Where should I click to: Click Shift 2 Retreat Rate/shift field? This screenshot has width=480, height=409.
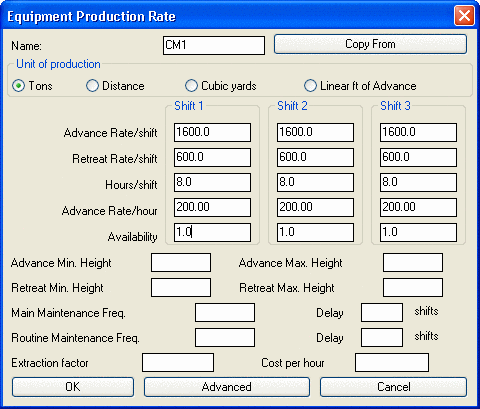click(x=315, y=157)
